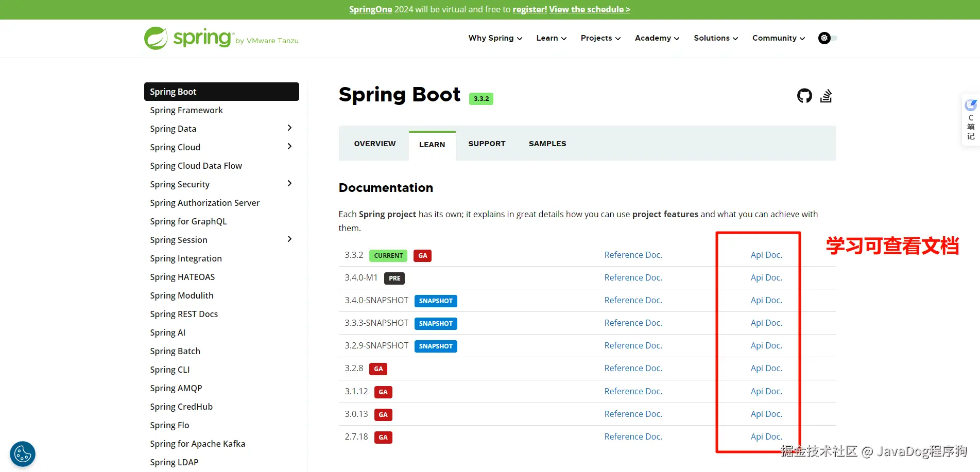The height and width of the screenshot is (472, 980).
Task: Open Spring Batch in the sidebar
Action: click(x=175, y=351)
